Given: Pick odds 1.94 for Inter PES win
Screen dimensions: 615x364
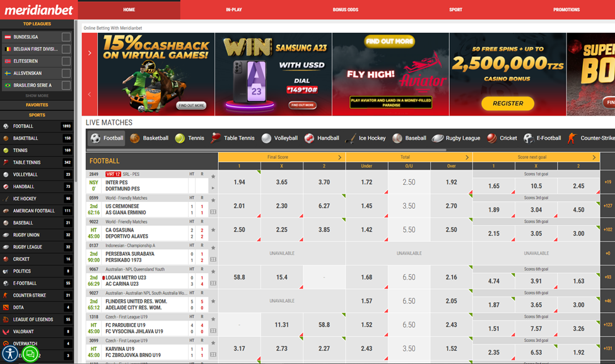Looking at the screenshot, I should [x=239, y=182].
